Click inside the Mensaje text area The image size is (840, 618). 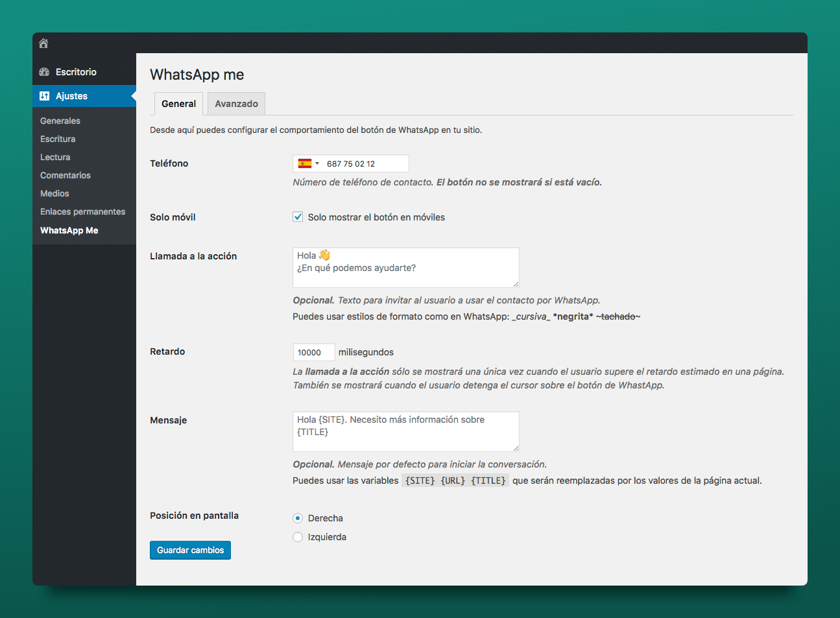[x=405, y=431]
